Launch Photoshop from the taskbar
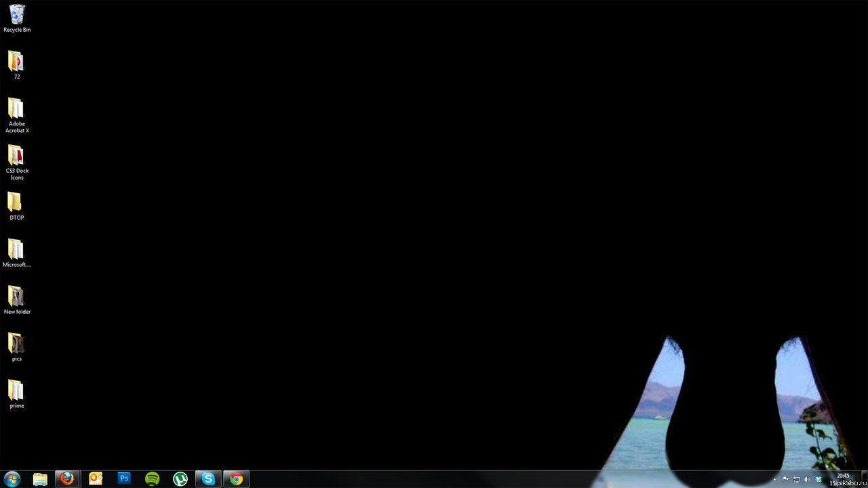The width and height of the screenshot is (868, 488). [x=124, y=479]
